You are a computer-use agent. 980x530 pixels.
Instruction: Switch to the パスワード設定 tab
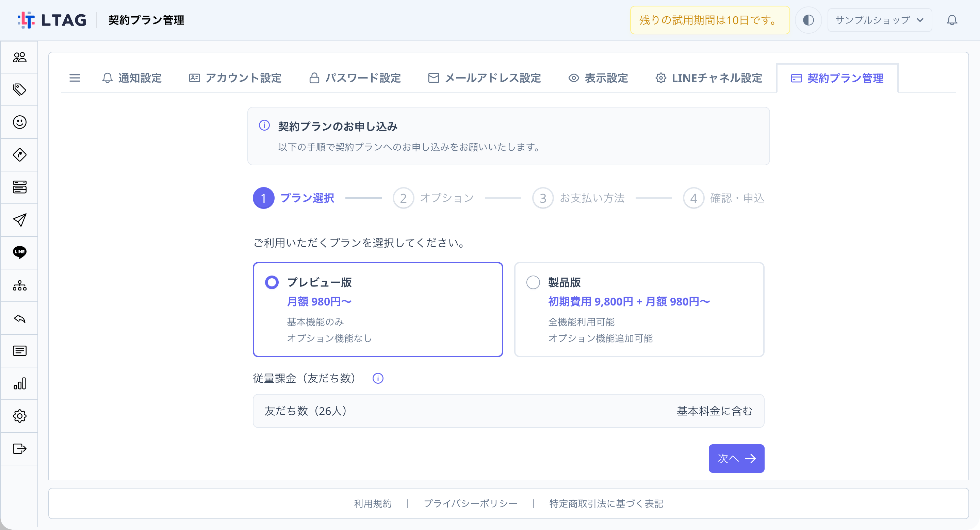tap(355, 78)
